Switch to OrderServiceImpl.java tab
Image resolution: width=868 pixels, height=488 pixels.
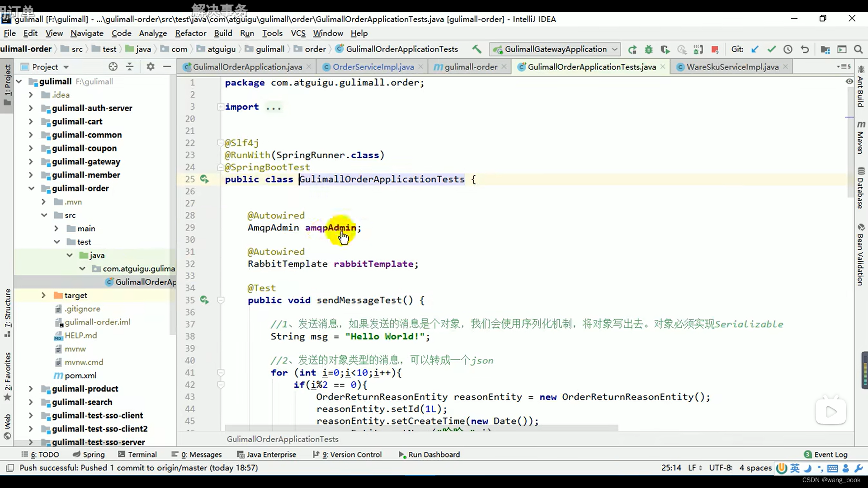[x=373, y=67]
